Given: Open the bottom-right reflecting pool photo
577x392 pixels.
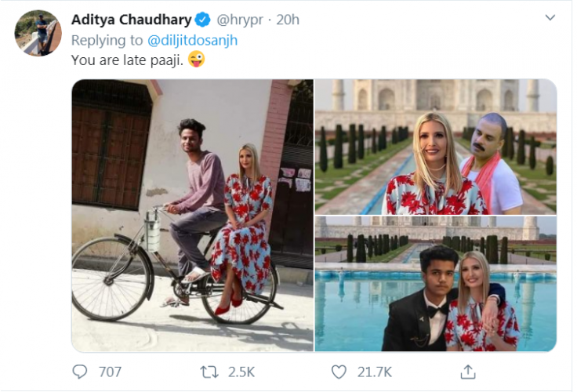Looking at the screenshot, I should coord(436,284).
